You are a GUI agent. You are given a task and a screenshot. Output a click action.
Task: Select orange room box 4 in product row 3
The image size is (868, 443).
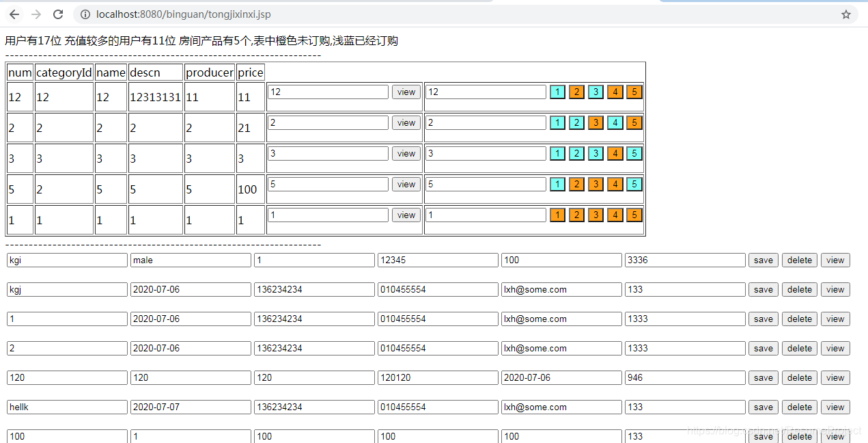(x=615, y=154)
